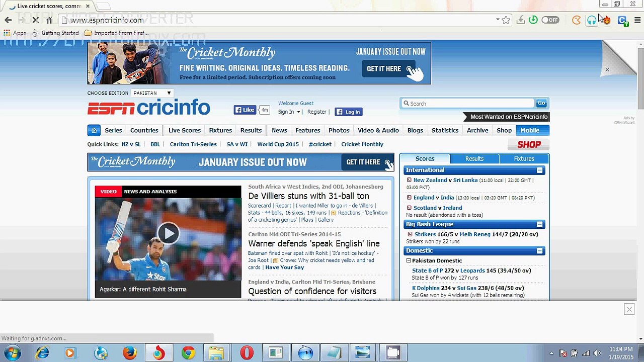644x362 pixels.
Task: Open the Carlton Tri-Series quick link
Action: pos(193,144)
